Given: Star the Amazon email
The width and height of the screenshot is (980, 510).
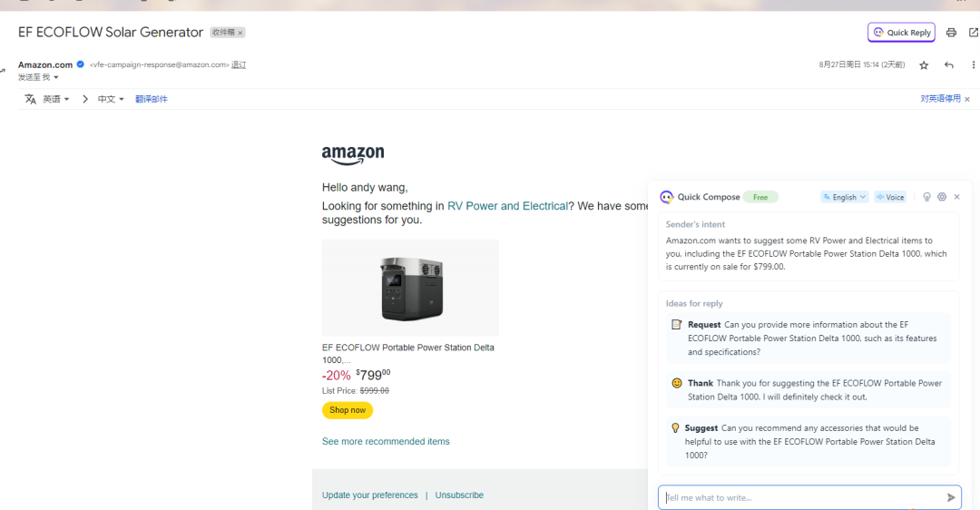Looking at the screenshot, I should 924,65.
